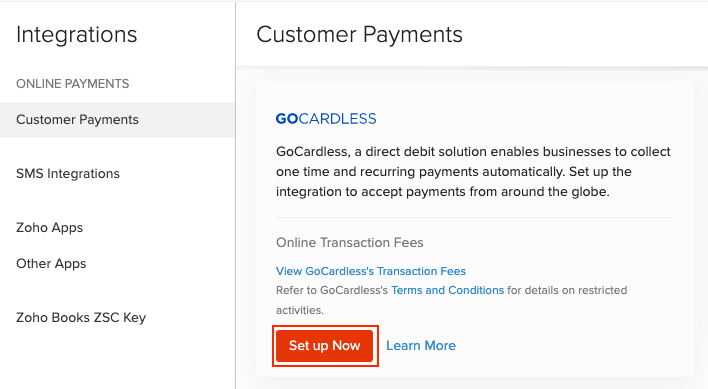708x389 pixels.
Task: Click the ONLINE PAYMENTS section label
Action: (73, 84)
